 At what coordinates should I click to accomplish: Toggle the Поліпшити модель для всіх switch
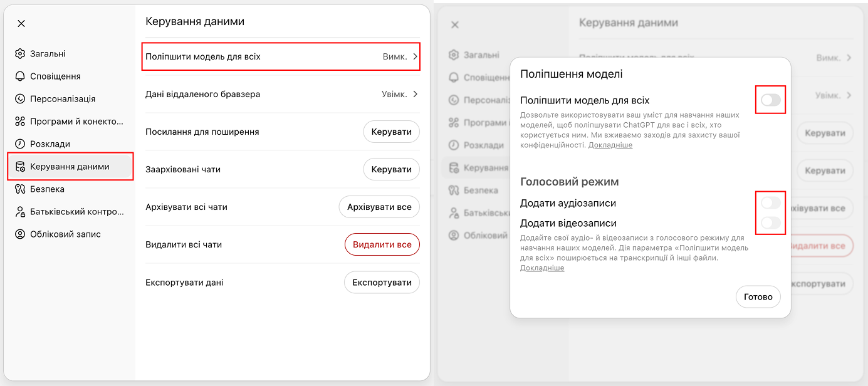pyautogui.click(x=770, y=100)
